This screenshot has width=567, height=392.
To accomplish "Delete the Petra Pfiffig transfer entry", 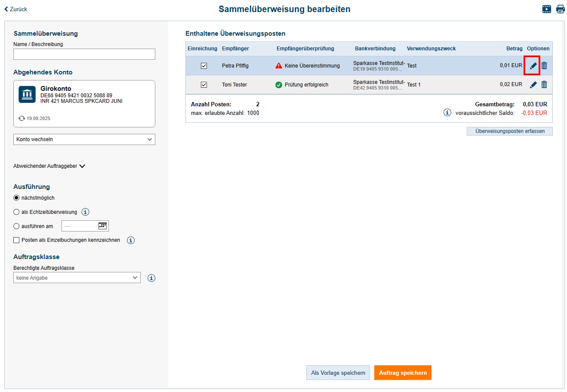I will point(544,65).
